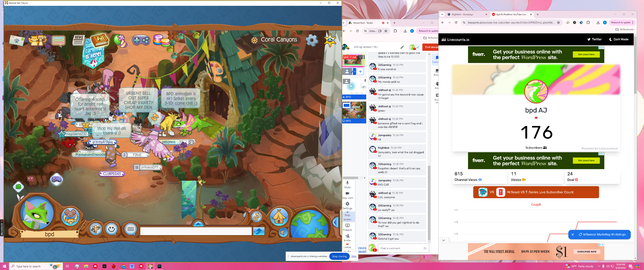Click the CLUBPEG45 player name tag
Screen dimensions: 644x270
pyautogui.click(x=112, y=174)
